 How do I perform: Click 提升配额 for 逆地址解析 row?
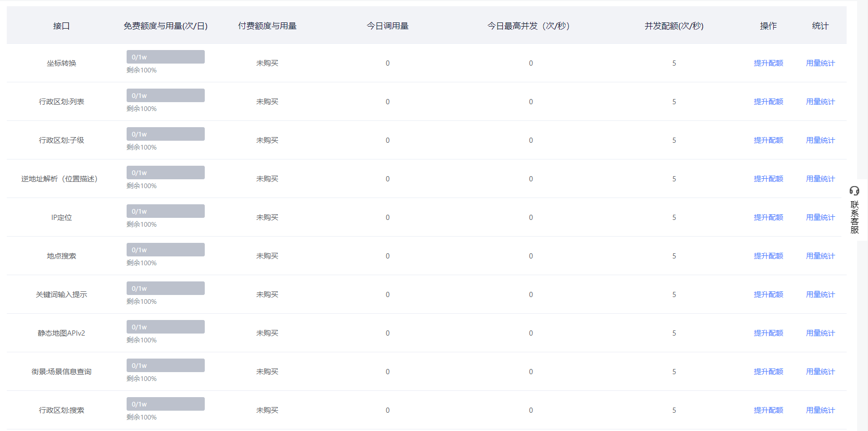tap(768, 179)
